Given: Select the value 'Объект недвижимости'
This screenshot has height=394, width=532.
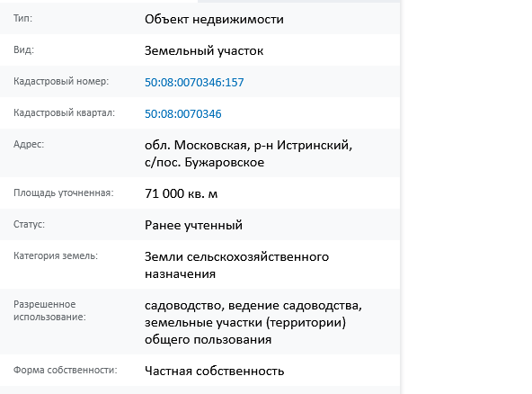Looking at the screenshot, I should (x=214, y=20).
